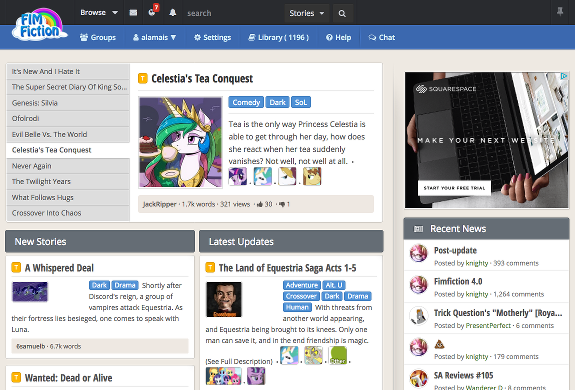Click avatar beside SA Reviews #105

418,379
